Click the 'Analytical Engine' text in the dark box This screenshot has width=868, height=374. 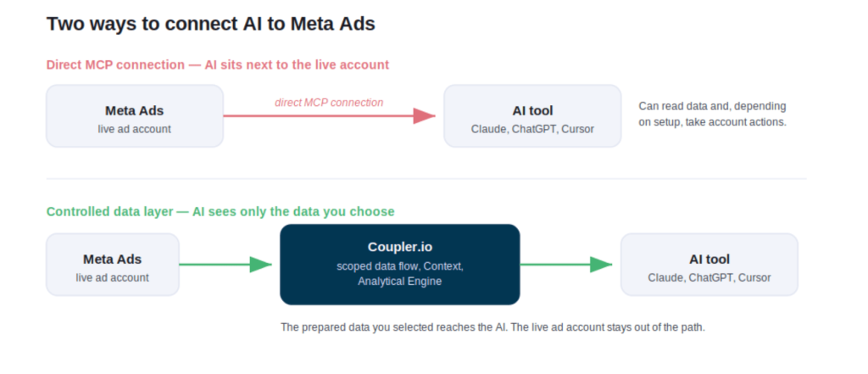pos(400,281)
